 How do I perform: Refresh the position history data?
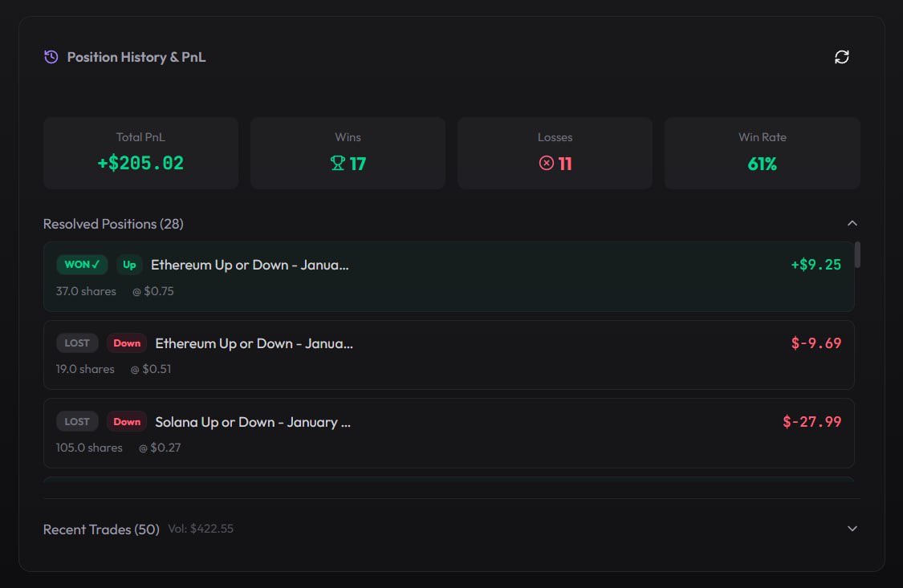pos(841,57)
